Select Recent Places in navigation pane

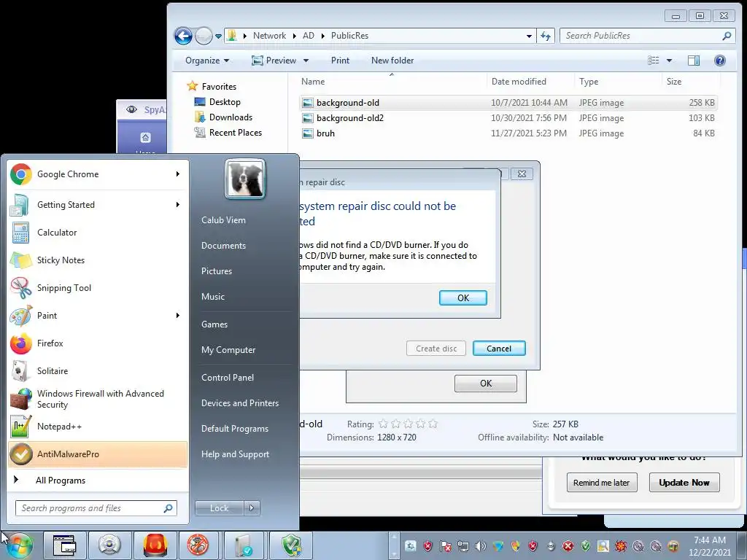point(228,133)
